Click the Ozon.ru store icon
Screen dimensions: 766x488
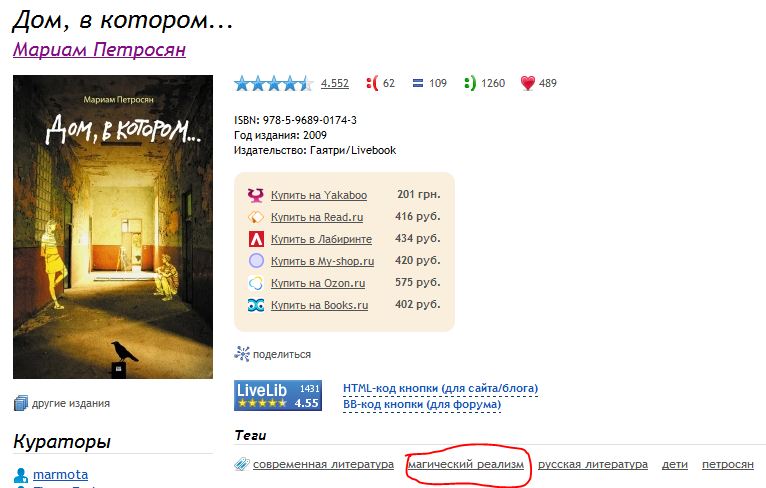pos(256,283)
